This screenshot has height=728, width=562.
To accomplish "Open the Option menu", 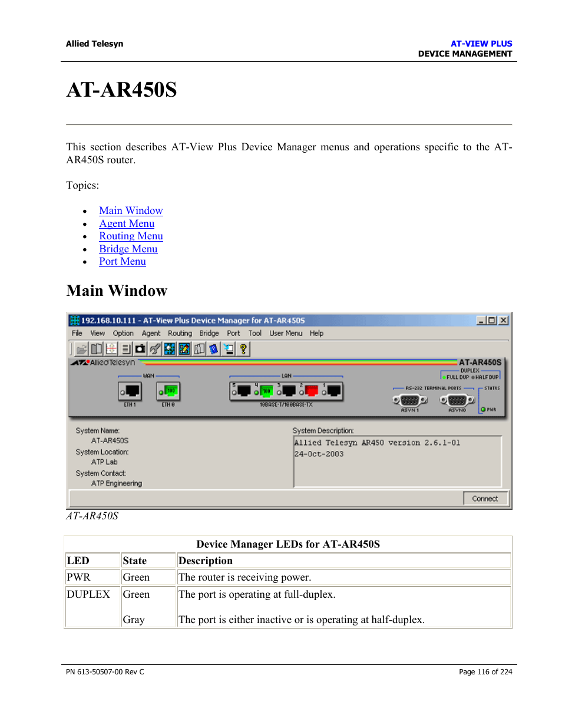I will point(123,334).
